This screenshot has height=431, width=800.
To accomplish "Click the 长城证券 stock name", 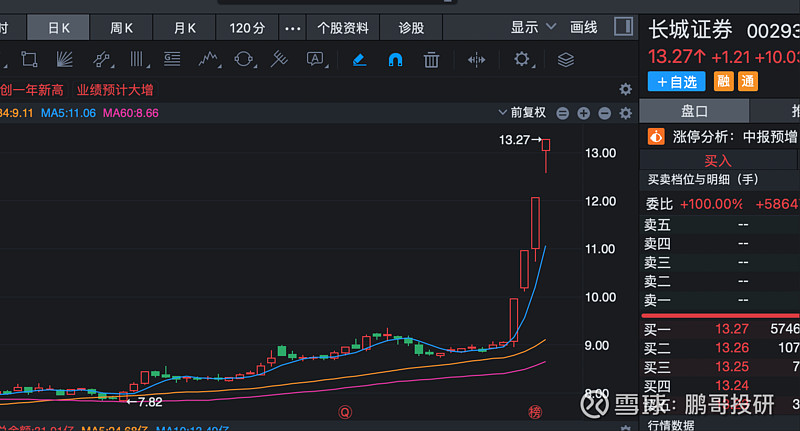I will [x=690, y=30].
